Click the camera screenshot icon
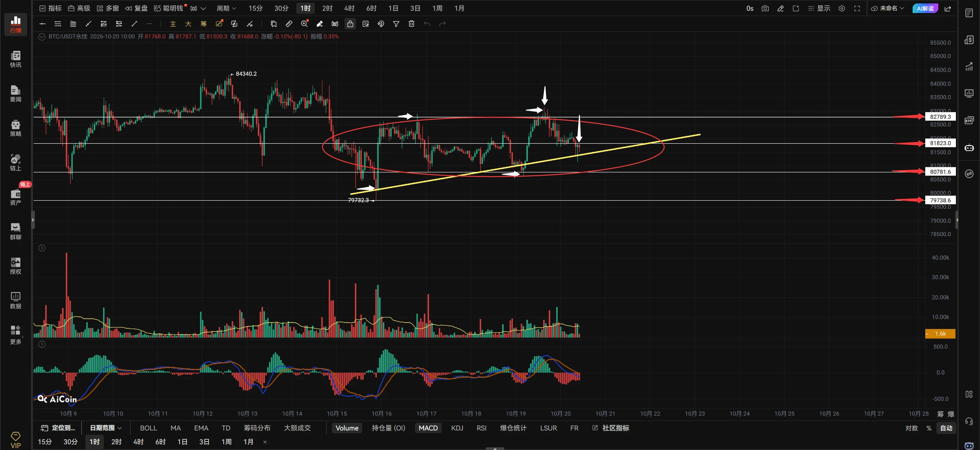Viewport: 980px width, 450px height. click(765, 8)
